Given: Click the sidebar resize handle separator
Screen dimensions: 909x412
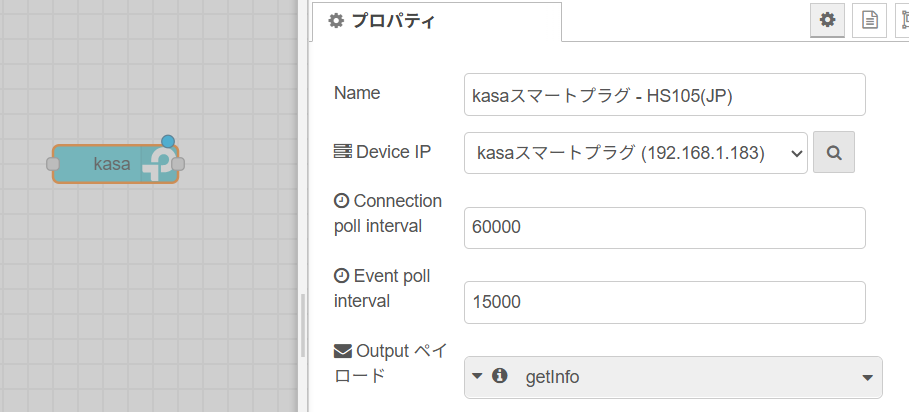Looking at the screenshot, I should [x=303, y=325].
